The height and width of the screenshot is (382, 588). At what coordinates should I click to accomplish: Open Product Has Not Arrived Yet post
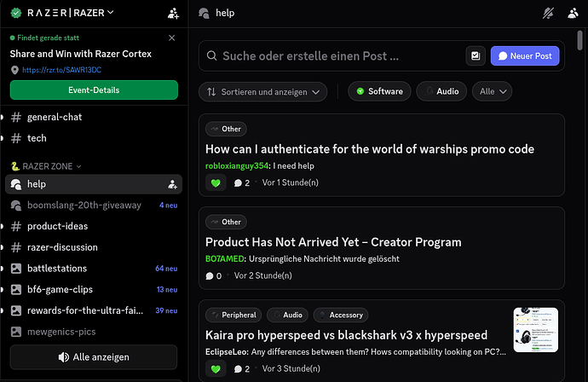pyautogui.click(x=333, y=242)
